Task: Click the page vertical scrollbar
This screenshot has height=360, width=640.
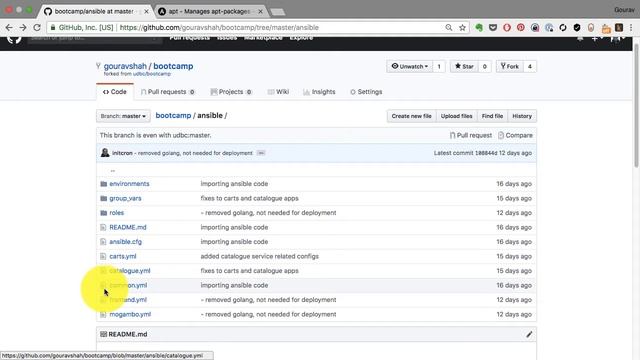Action: tap(636, 104)
